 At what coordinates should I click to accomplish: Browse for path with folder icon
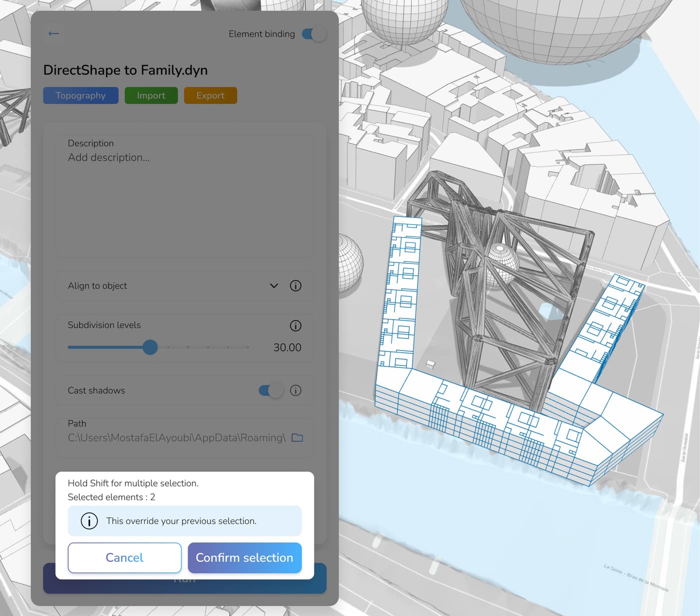pyautogui.click(x=297, y=438)
